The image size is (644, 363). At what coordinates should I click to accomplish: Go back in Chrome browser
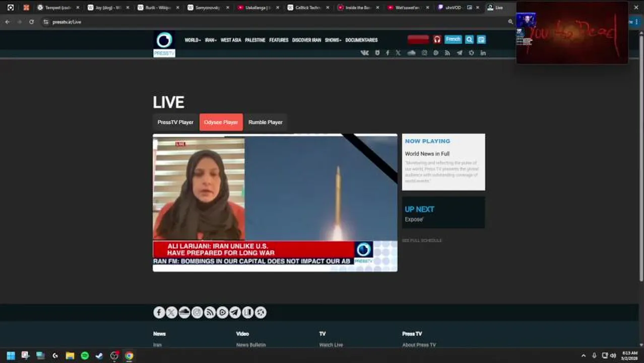coord(7,22)
